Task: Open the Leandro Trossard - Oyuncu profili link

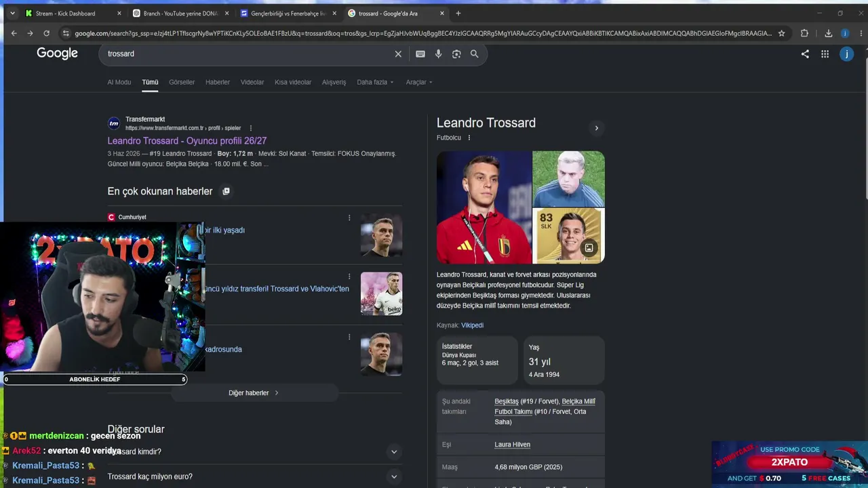Action: 187,141
